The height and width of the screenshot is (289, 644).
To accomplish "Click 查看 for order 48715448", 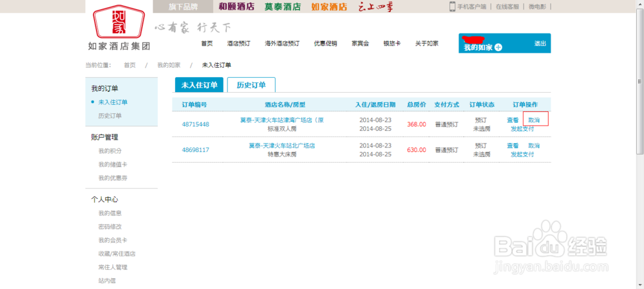I will click(513, 121).
